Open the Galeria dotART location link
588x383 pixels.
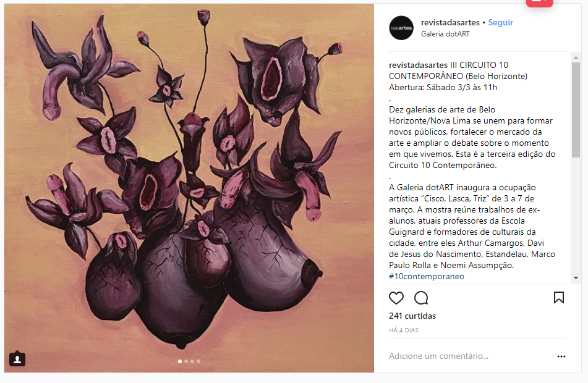pyautogui.click(x=445, y=34)
